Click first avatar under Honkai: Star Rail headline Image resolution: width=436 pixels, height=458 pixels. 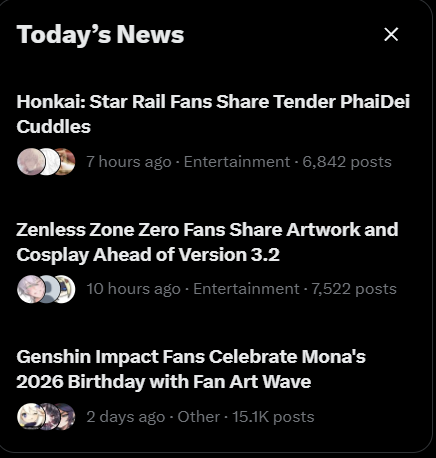pos(29,162)
